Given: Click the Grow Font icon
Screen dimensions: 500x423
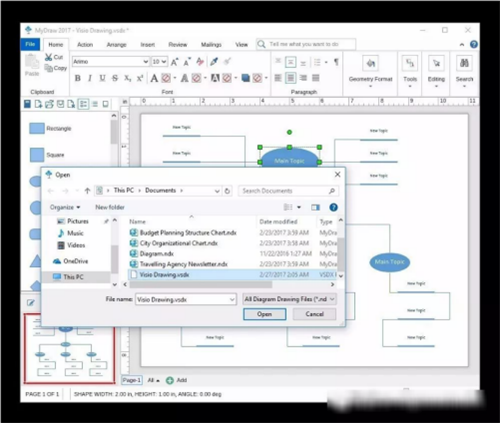Looking at the screenshot, I should click(174, 62).
